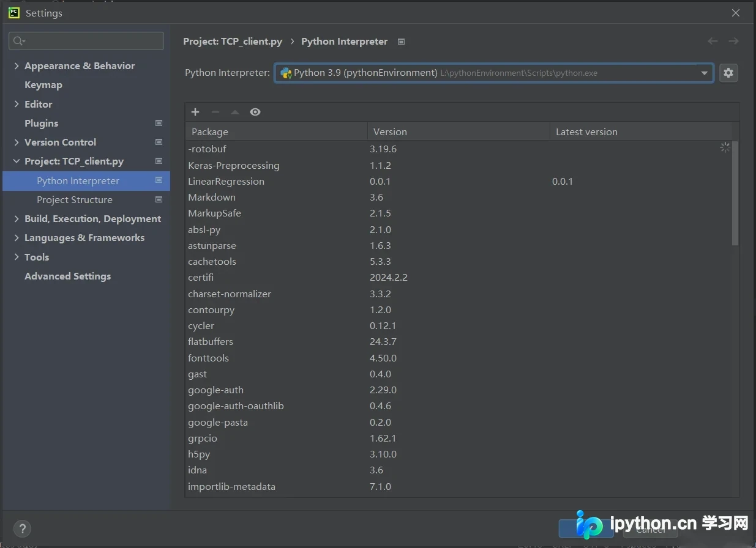Screen dimensions: 756x548
Task: Click the plus icon to install a package
Action: tap(195, 112)
